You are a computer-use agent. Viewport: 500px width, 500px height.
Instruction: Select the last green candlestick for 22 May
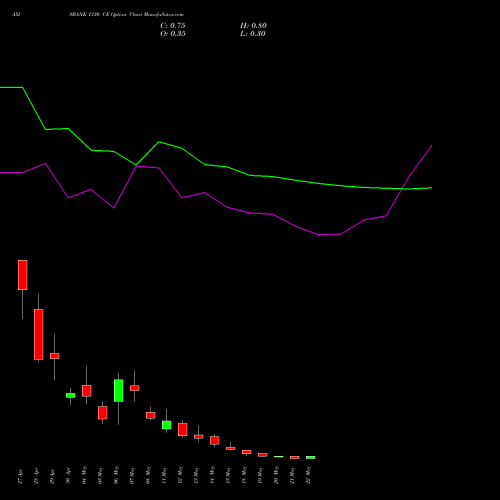pos(311,457)
